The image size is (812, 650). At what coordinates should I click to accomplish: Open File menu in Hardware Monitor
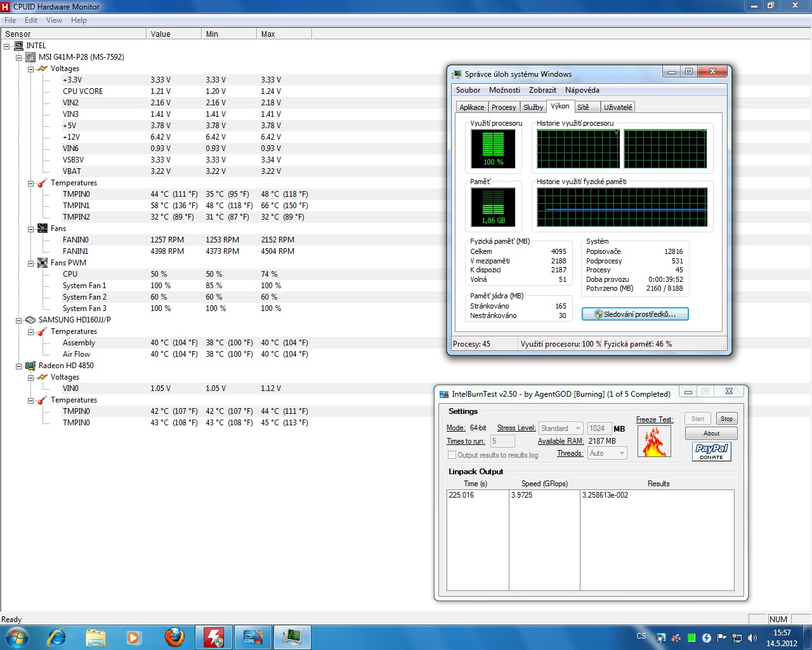(x=10, y=20)
